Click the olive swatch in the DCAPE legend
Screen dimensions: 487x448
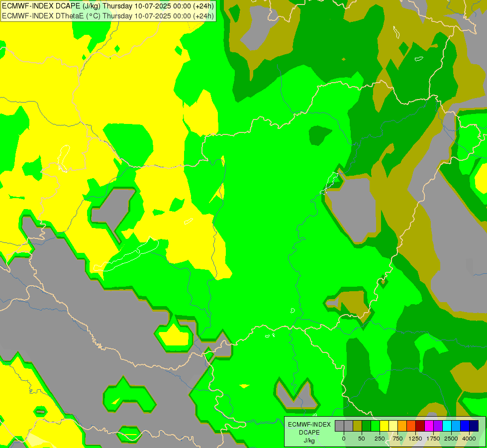pos(358,426)
